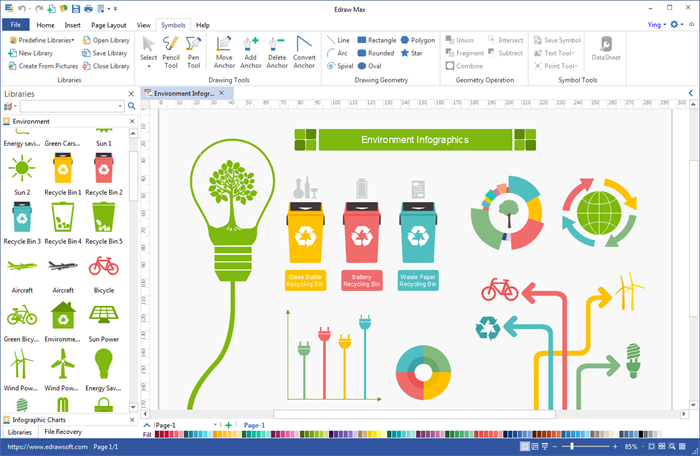Close the Environment library panel

coord(131,121)
